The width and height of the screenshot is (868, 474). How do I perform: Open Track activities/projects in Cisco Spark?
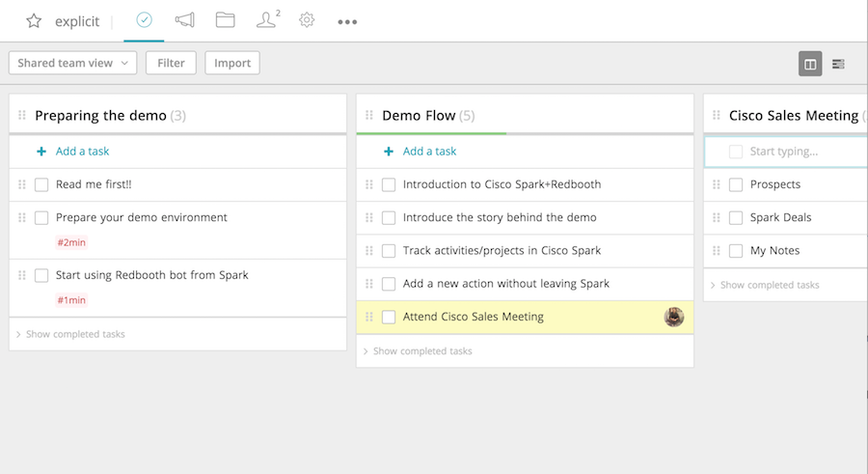[x=502, y=251]
